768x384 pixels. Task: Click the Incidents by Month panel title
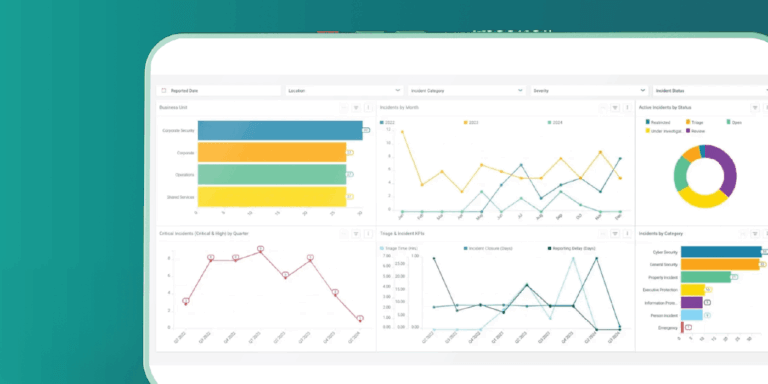pos(399,107)
